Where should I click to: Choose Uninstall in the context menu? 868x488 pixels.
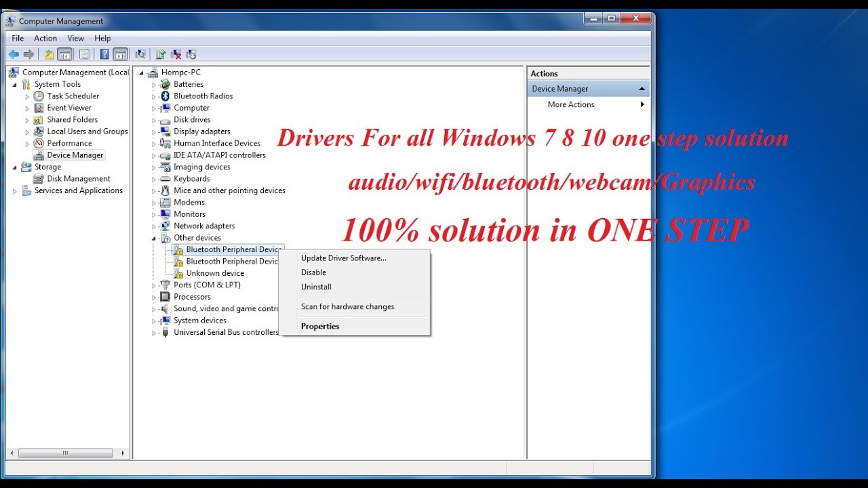coord(355,287)
